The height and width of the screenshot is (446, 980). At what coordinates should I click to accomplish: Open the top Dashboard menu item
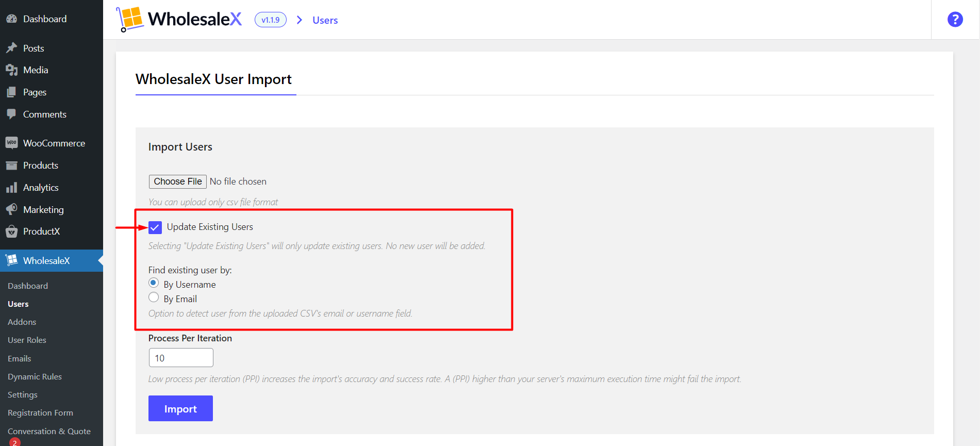(x=52, y=19)
